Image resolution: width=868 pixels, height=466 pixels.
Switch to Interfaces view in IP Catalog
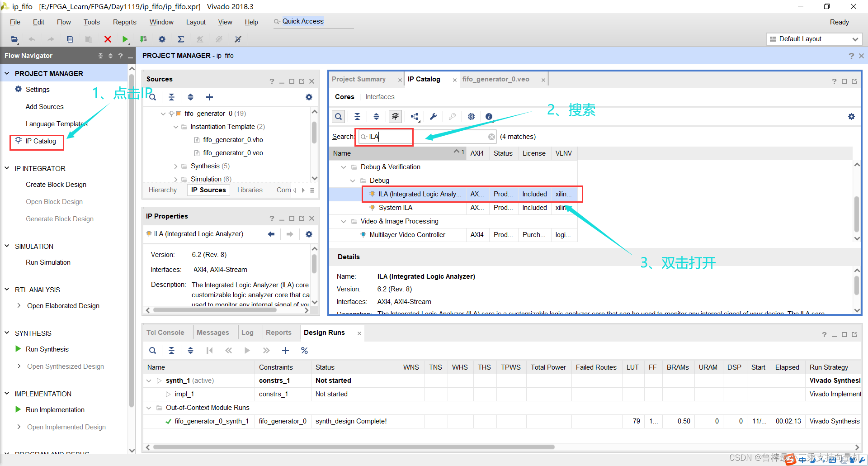point(380,97)
